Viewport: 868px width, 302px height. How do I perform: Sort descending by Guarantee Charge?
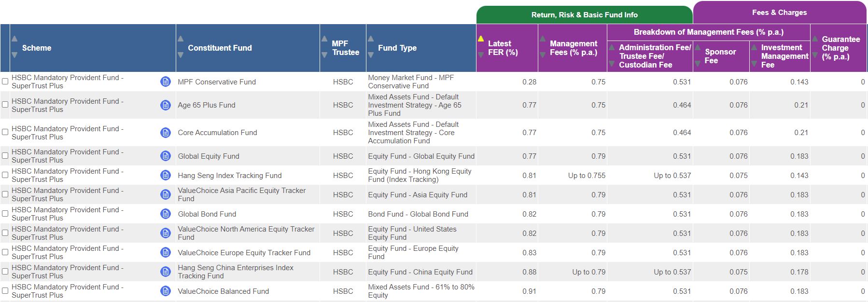[x=815, y=55]
